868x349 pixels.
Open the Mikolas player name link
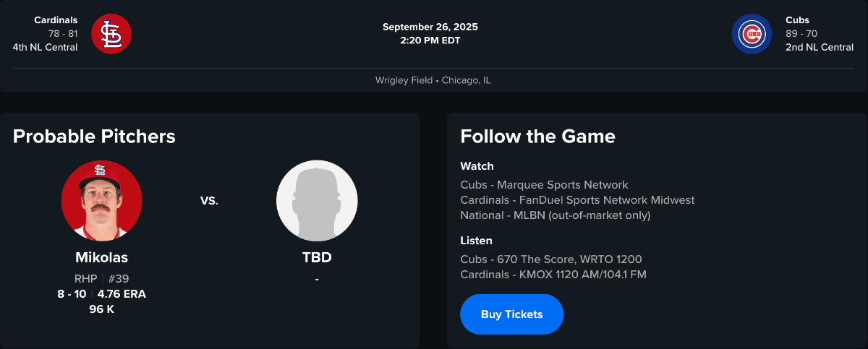(x=101, y=257)
